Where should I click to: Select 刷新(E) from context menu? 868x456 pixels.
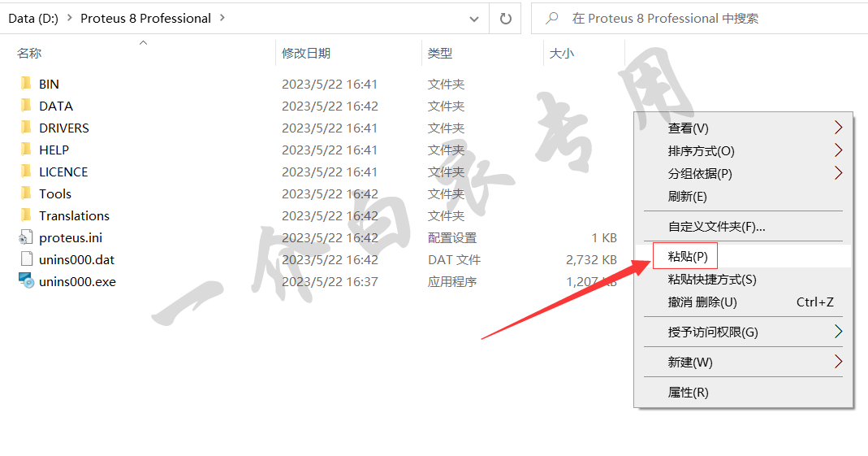[743, 196]
